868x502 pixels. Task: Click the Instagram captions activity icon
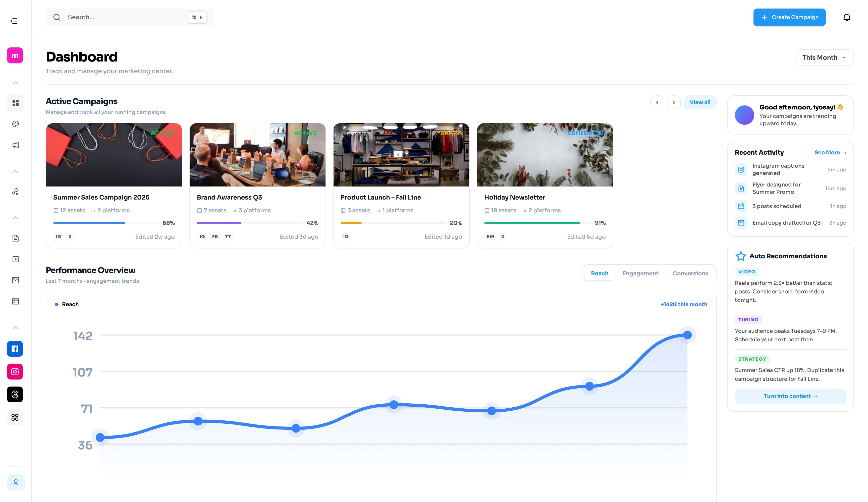(x=741, y=169)
